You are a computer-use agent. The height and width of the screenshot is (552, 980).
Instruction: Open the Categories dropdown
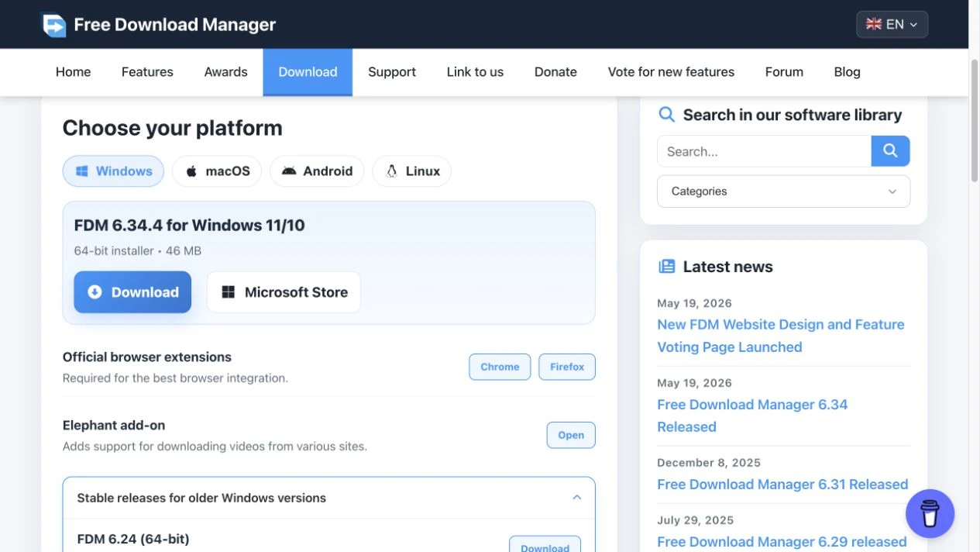pyautogui.click(x=783, y=191)
